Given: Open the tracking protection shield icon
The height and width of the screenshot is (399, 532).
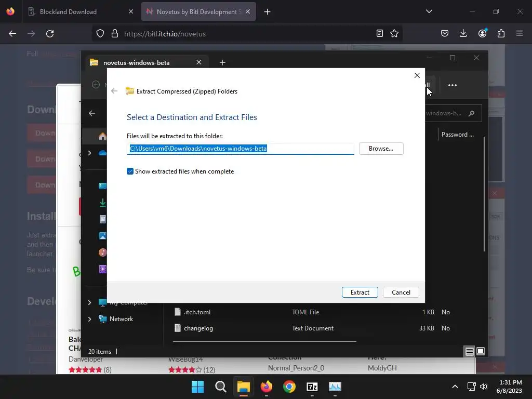Looking at the screenshot, I should 100,33.
